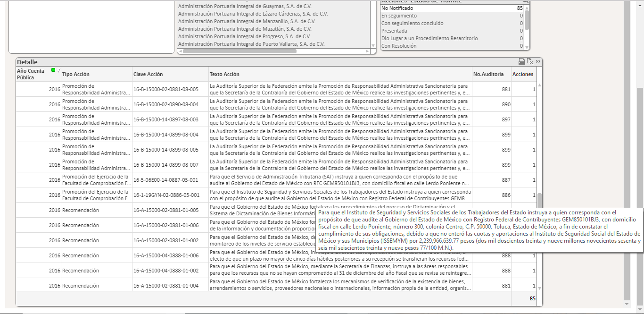Screen dimensions: 644x314
Task: Click clave 16-B-15000-14-0899-08-007
Action: [166, 165]
